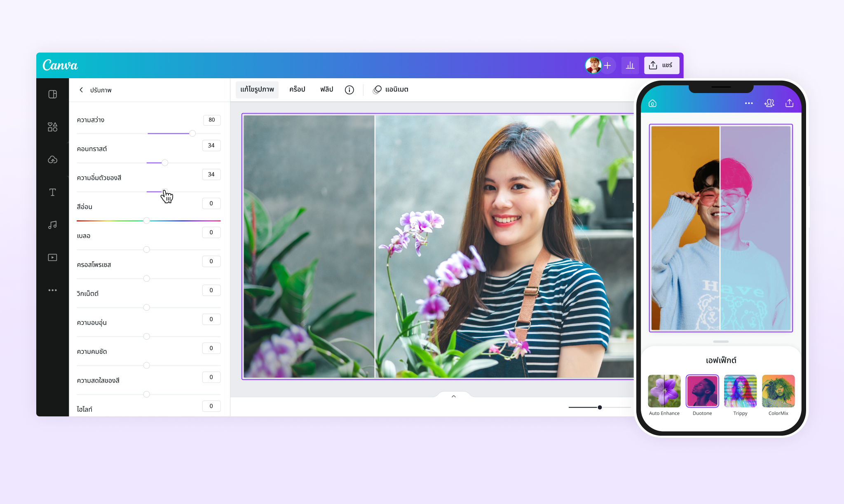Click the info icon in toolbar
This screenshot has width=844, height=504.
(x=349, y=90)
